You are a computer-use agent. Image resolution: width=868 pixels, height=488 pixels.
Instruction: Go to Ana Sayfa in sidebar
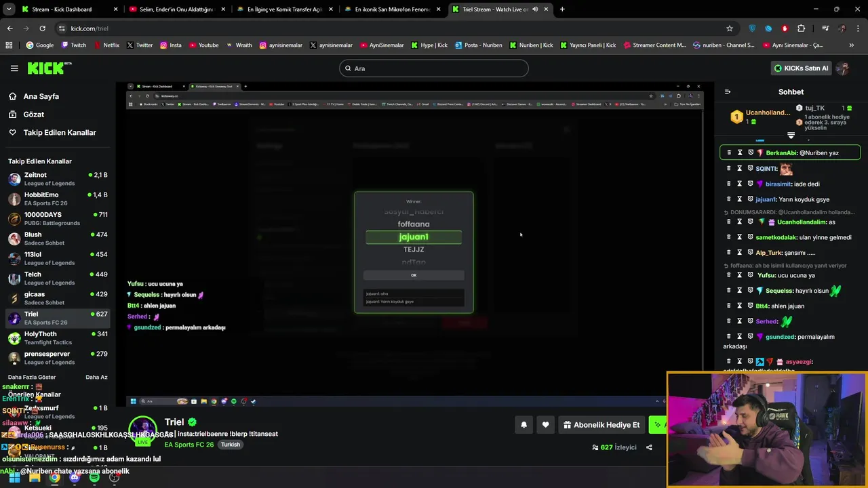click(x=41, y=96)
